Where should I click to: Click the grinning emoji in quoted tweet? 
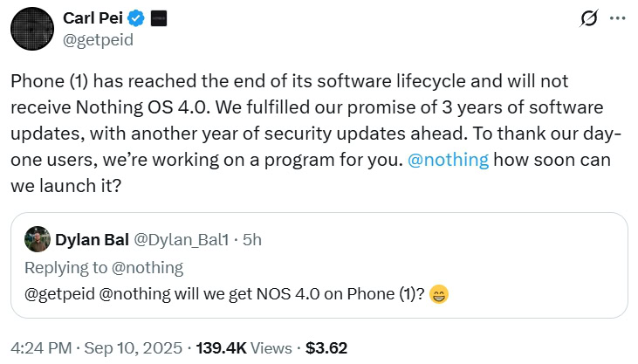click(x=438, y=295)
